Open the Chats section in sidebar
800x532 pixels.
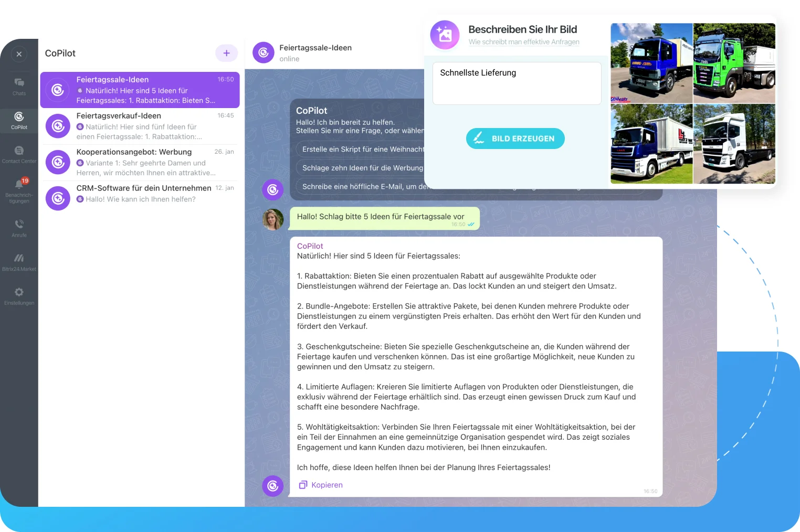(x=19, y=87)
